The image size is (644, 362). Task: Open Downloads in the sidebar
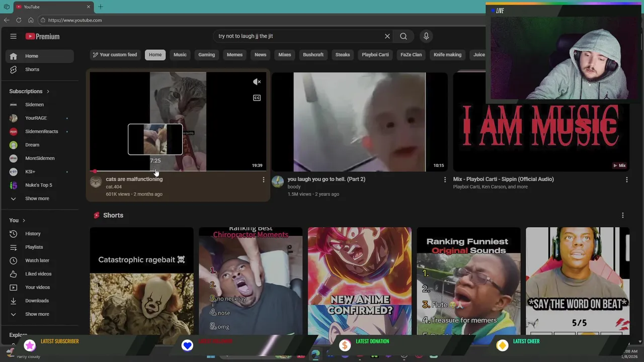pos(40,301)
